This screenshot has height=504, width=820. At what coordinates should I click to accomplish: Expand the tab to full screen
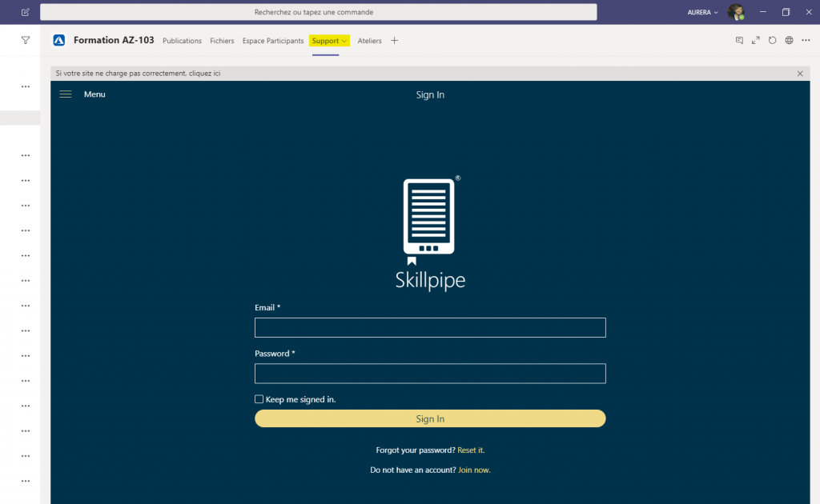756,40
